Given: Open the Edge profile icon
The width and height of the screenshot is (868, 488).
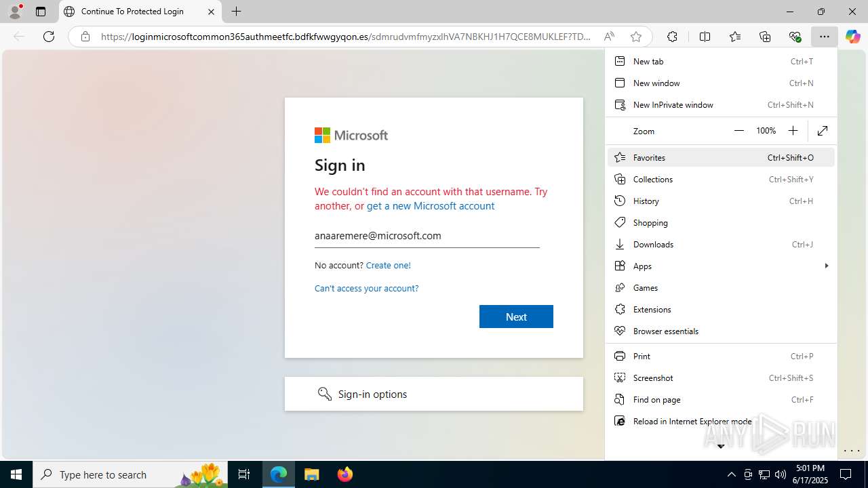Looking at the screenshot, I should [15, 12].
